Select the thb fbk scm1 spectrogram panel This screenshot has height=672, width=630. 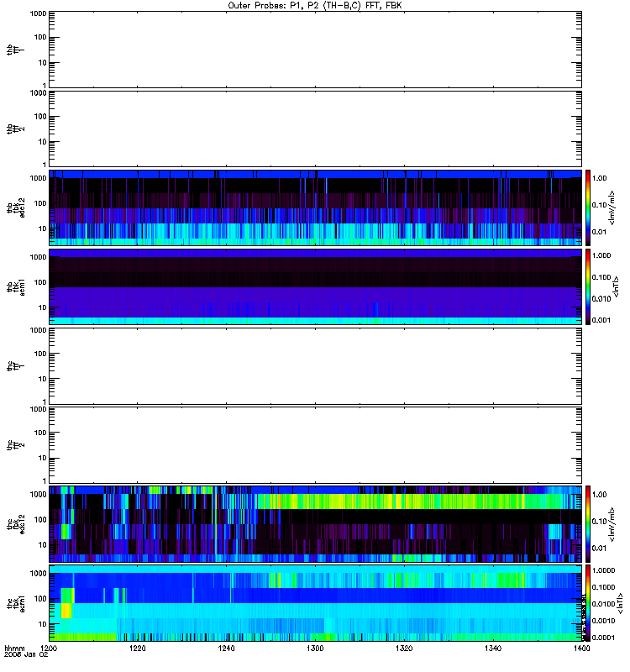coord(316,286)
